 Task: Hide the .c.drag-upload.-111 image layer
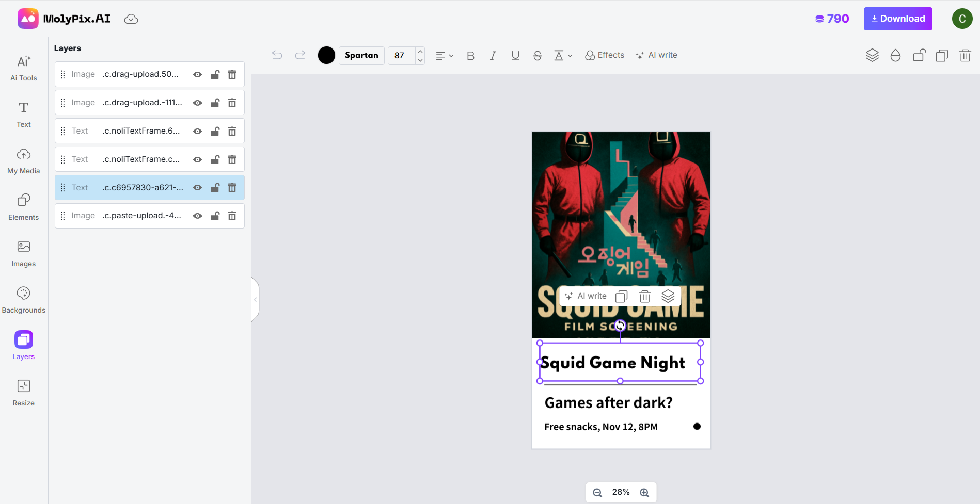197,103
